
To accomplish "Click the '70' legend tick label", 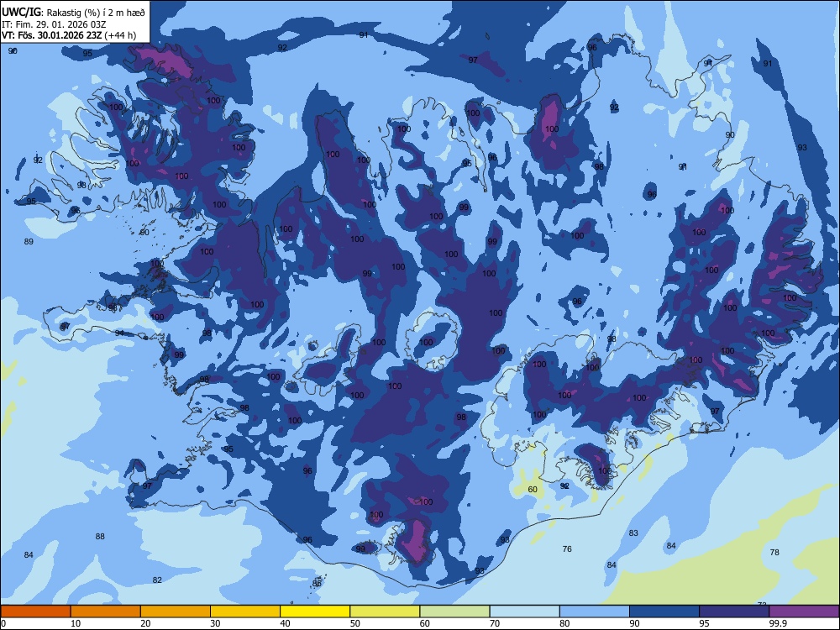I will pos(495,623).
